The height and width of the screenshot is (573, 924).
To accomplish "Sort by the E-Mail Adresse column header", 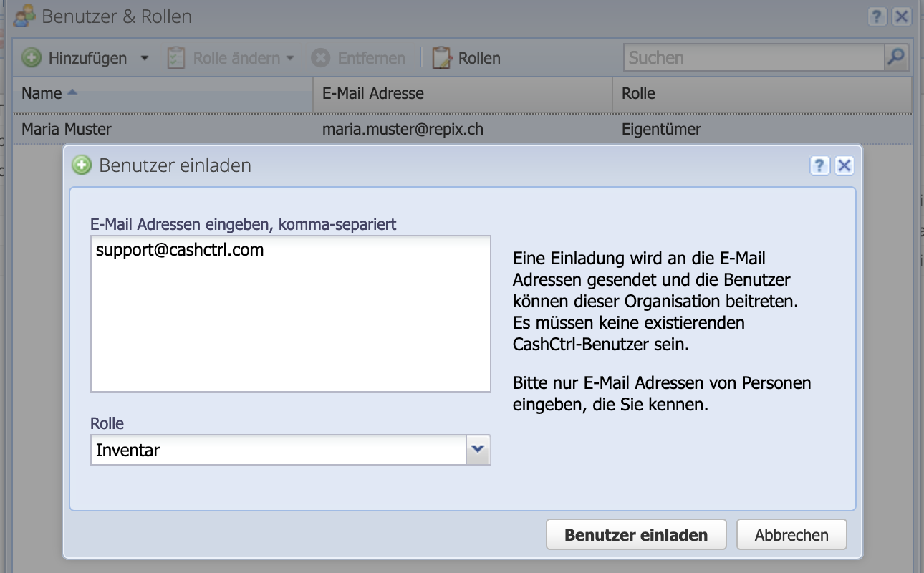I will click(x=372, y=93).
